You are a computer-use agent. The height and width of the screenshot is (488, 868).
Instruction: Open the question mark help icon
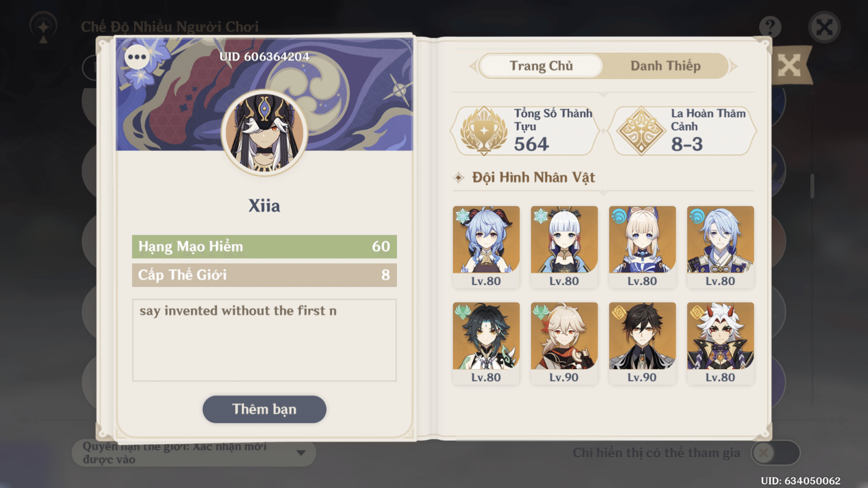(770, 27)
